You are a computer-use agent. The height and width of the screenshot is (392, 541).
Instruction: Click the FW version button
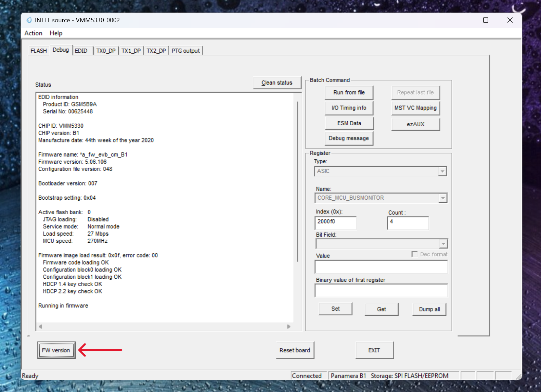tap(56, 350)
